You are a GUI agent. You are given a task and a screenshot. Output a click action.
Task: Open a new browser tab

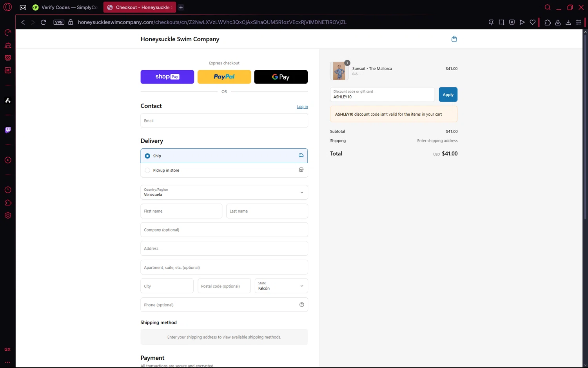[181, 7]
